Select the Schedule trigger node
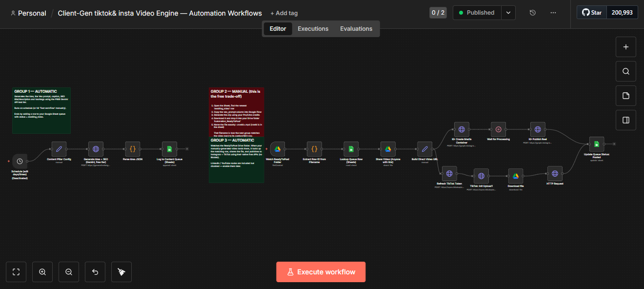The image size is (644, 289). (x=20, y=161)
